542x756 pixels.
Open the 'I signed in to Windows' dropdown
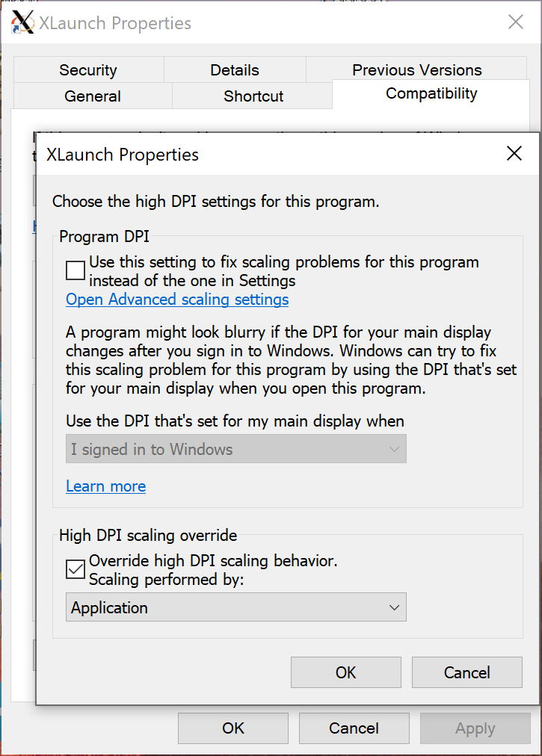coord(236,449)
